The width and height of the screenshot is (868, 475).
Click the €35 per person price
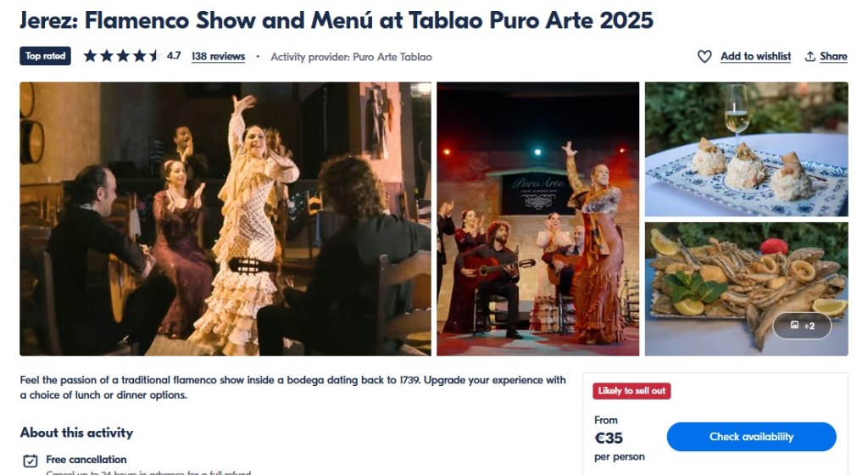pos(619,438)
